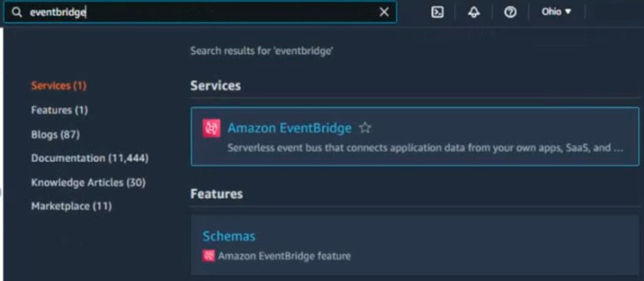Image resolution: width=644 pixels, height=281 pixels.
Task: Select the Services (1) filter
Action: 58,86
